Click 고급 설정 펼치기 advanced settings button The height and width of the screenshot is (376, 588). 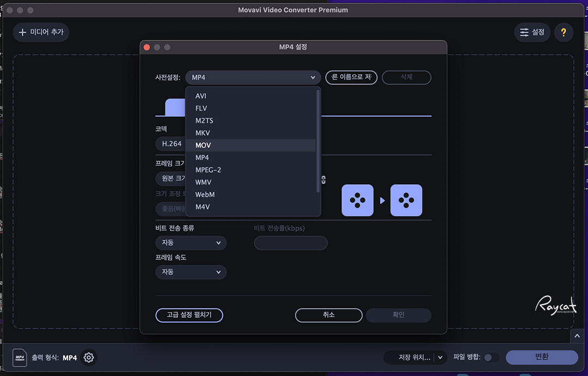click(x=189, y=315)
